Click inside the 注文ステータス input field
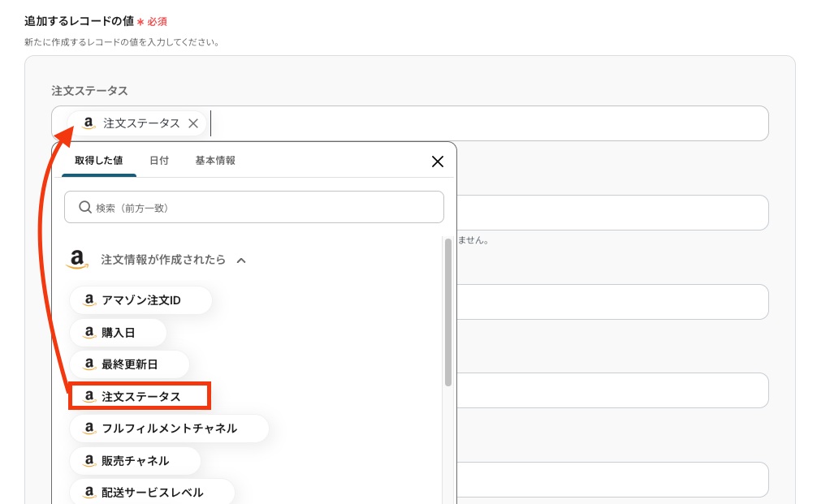 410,123
